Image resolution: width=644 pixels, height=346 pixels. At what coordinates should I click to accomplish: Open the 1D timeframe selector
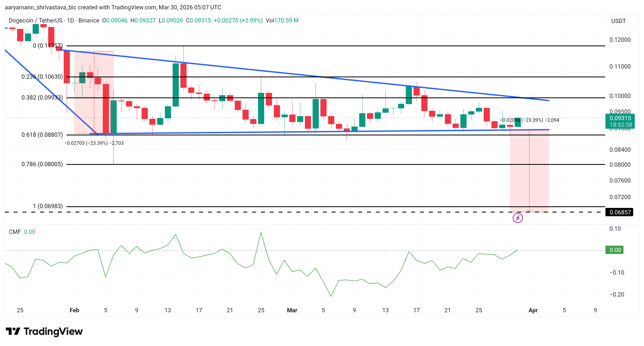(70, 20)
